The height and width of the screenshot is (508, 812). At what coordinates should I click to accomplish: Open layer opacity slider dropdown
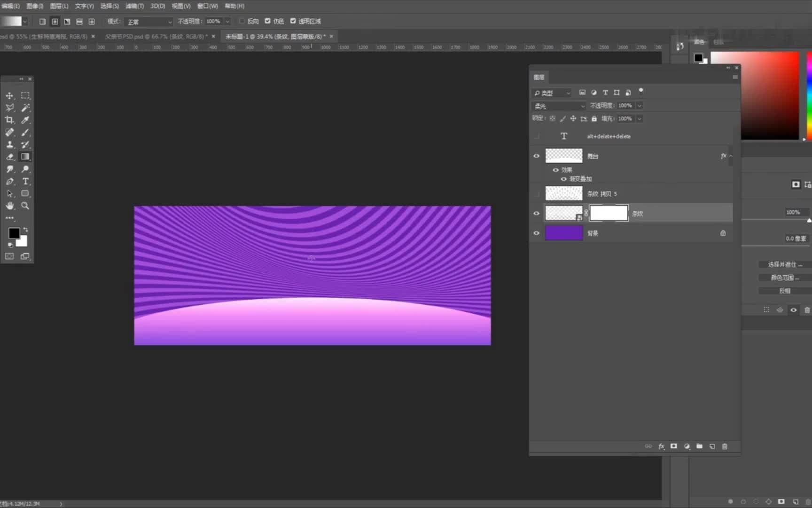639,106
